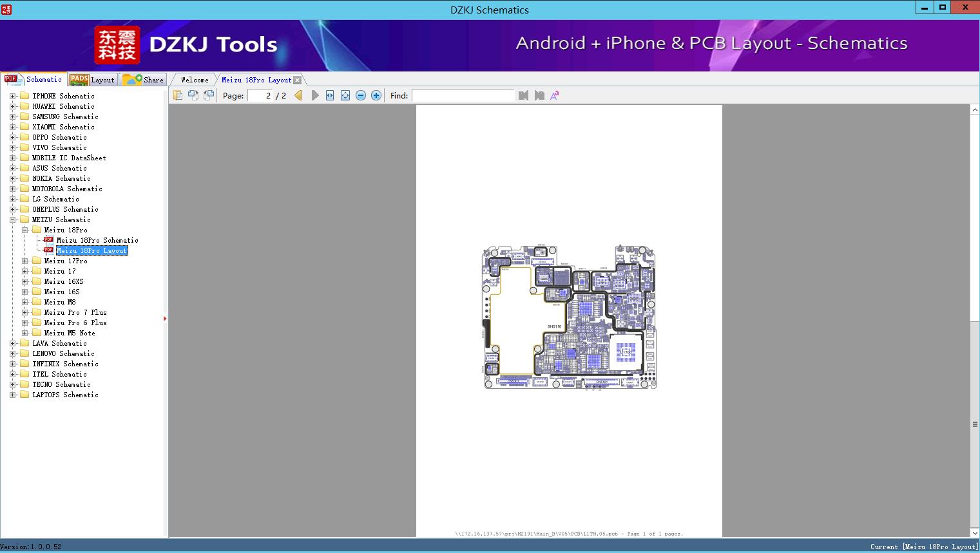
Task: Collapse the Meizu 18Pro subfolder
Action: click(x=24, y=230)
